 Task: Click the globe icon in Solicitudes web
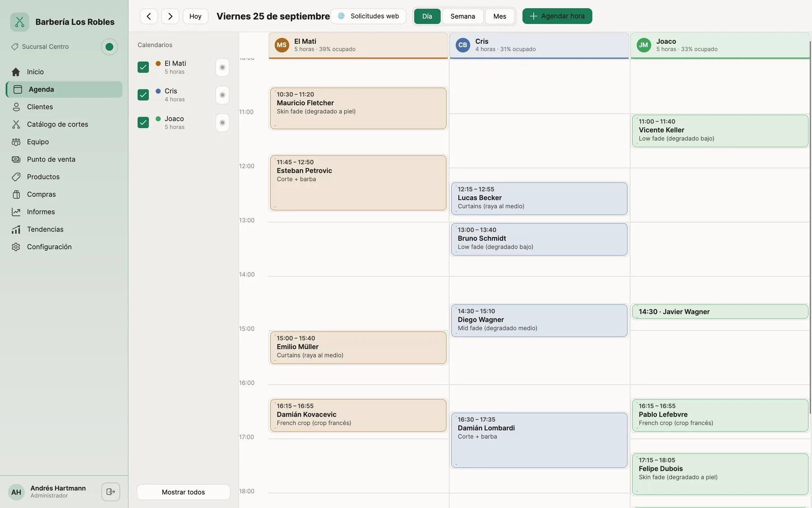(341, 16)
